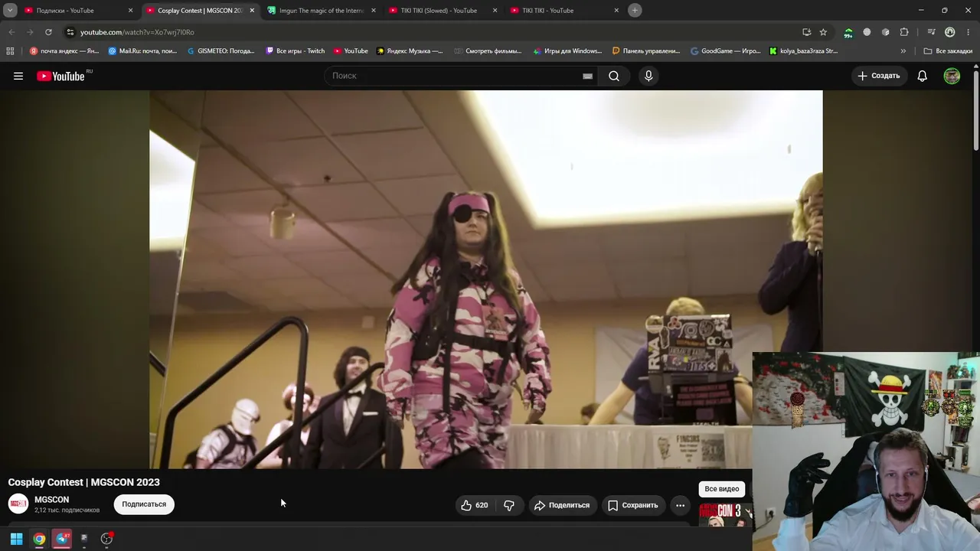The image size is (980, 551).
Task: Open Все игры - Twitch bookmark
Action: pos(296,51)
